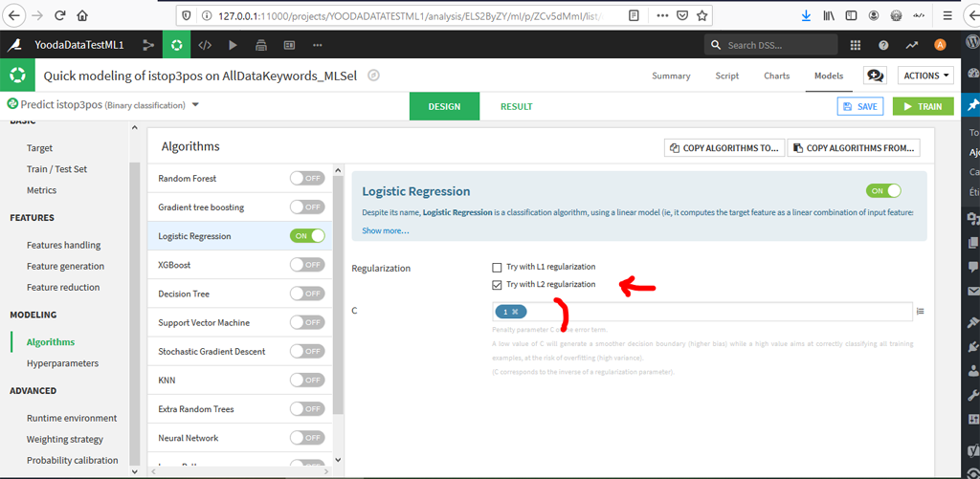Select the RESULT tab
The width and height of the screenshot is (980, 479).
[x=516, y=106]
